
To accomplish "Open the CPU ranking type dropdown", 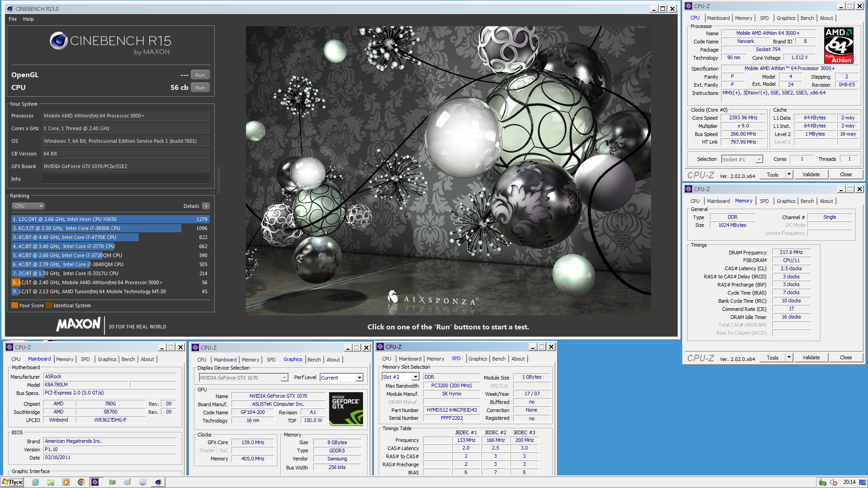I will click(28, 206).
